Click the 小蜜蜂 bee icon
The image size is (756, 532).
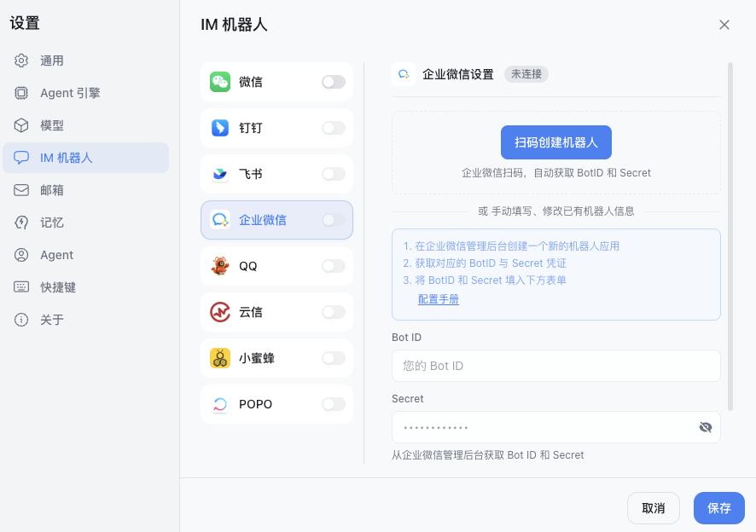click(x=220, y=358)
